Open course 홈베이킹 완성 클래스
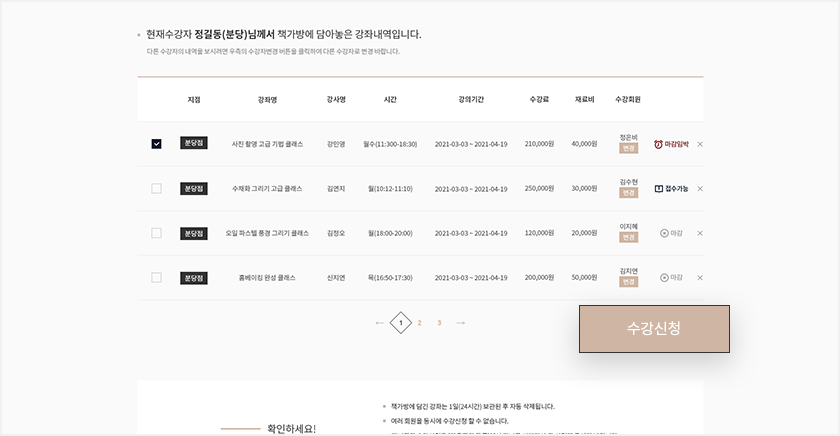840x436 pixels. pyautogui.click(x=267, y=277)
